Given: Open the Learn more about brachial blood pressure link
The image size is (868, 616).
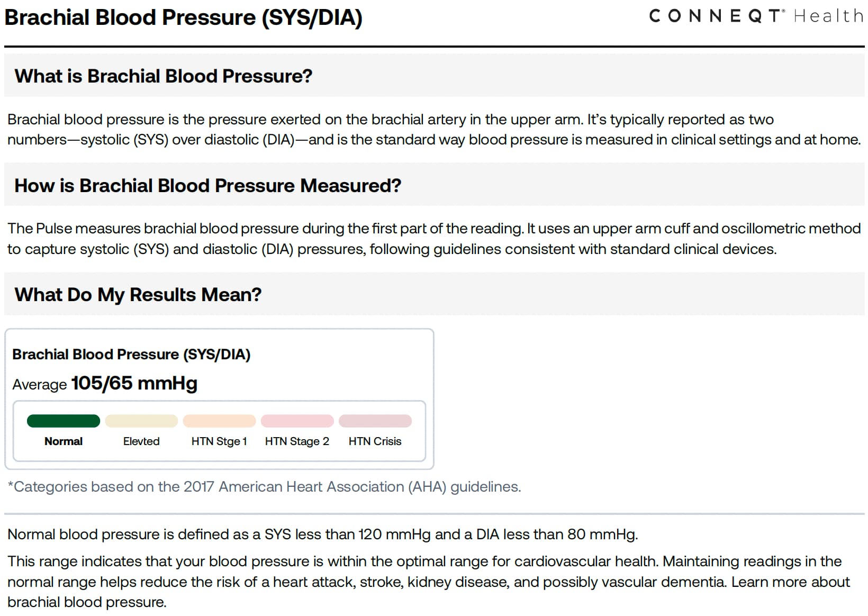Looking at the screenshot, I should [790, 582].
